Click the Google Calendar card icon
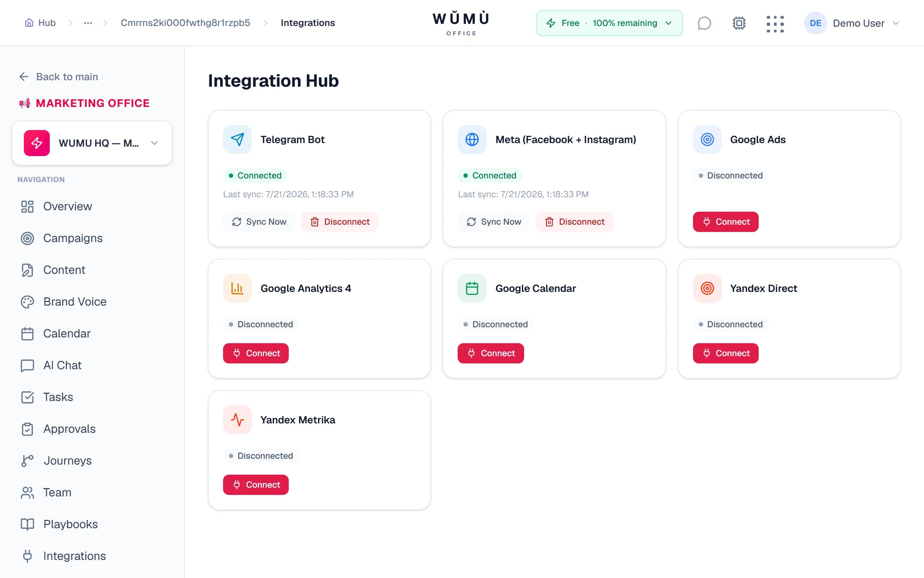Screen dimensions: 924x578 coord(472,288)
